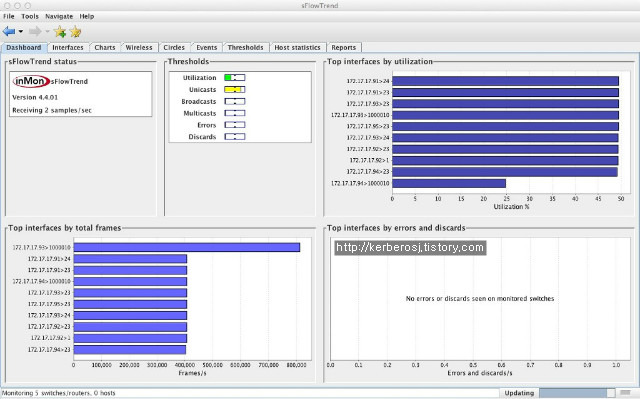Click the yellow Unicasts threshold indicator
Screen dimensions: 640x399
tap(235, 89)
